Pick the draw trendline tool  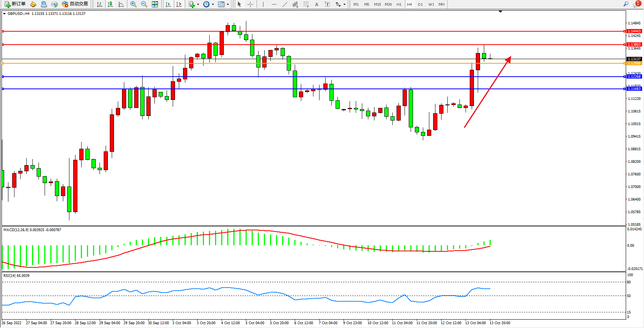click(x=285, y=4)
